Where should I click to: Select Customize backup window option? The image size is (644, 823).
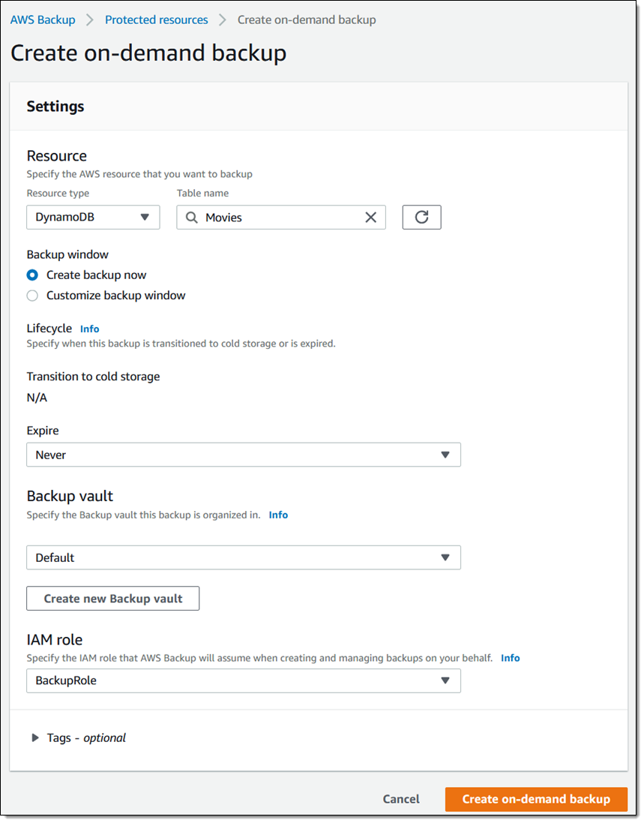[x=32, y=296]
